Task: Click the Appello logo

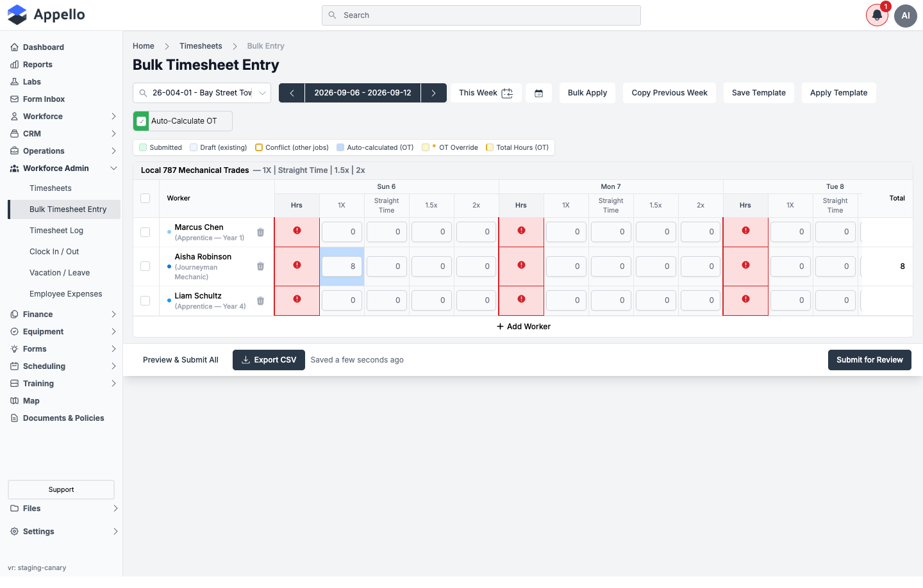Action: (46, 15)
